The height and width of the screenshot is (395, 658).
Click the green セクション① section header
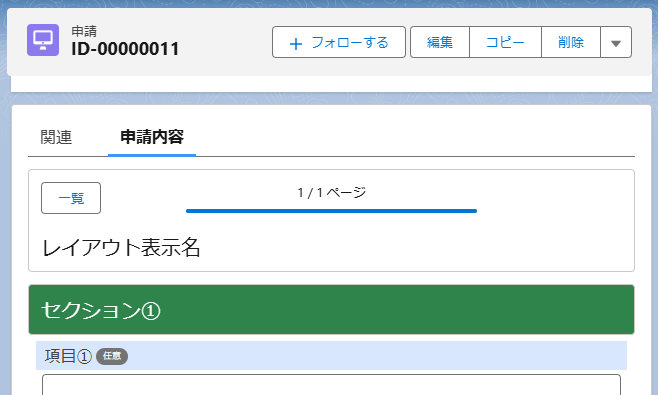pos(331,310)
